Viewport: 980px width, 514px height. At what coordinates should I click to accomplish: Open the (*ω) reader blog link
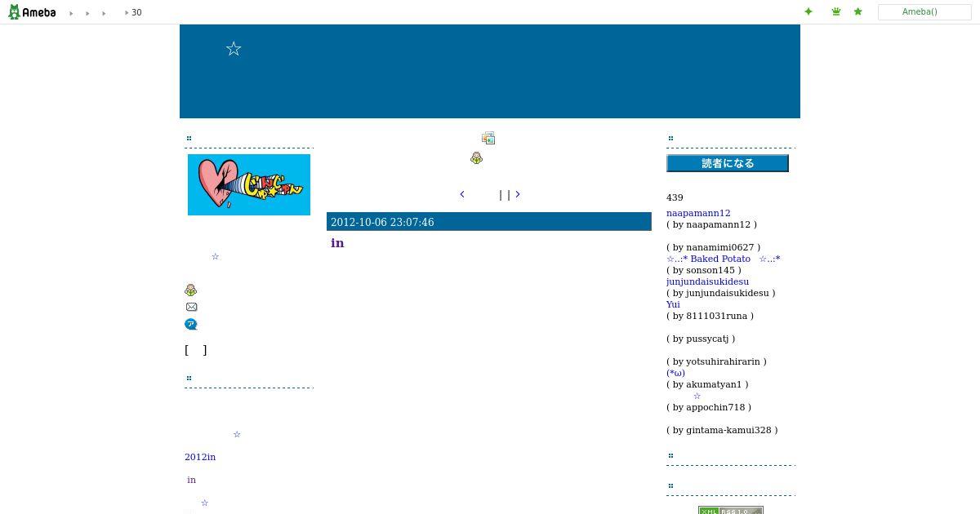pyautogui.click(x=676, y=373)
